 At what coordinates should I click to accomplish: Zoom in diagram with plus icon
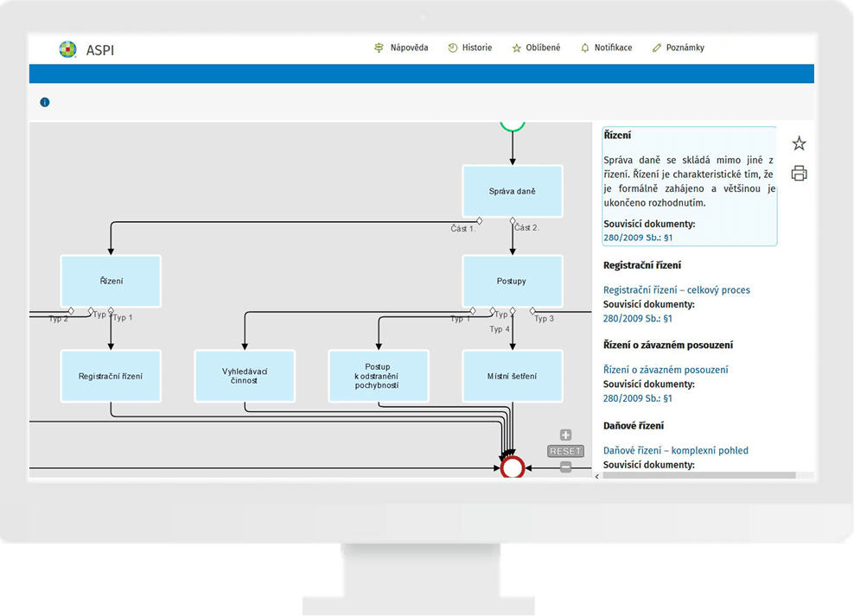[x=565, y=435]
